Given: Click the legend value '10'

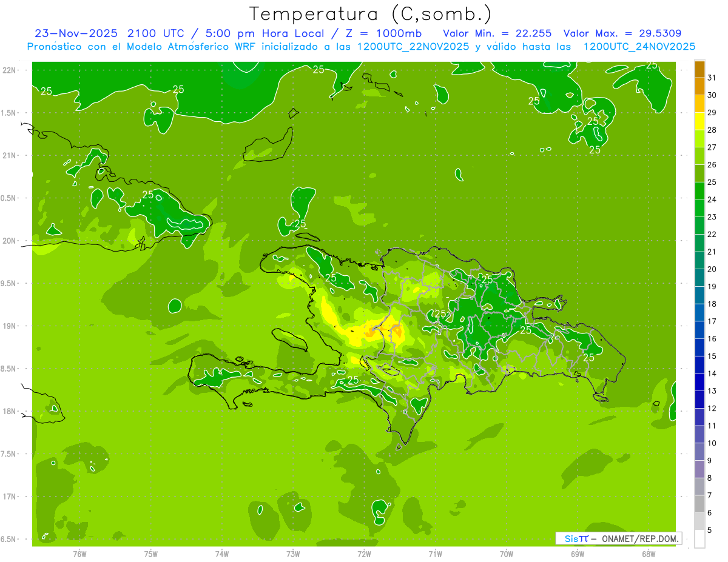Looking at the screenshot, I should coord(712,443).
